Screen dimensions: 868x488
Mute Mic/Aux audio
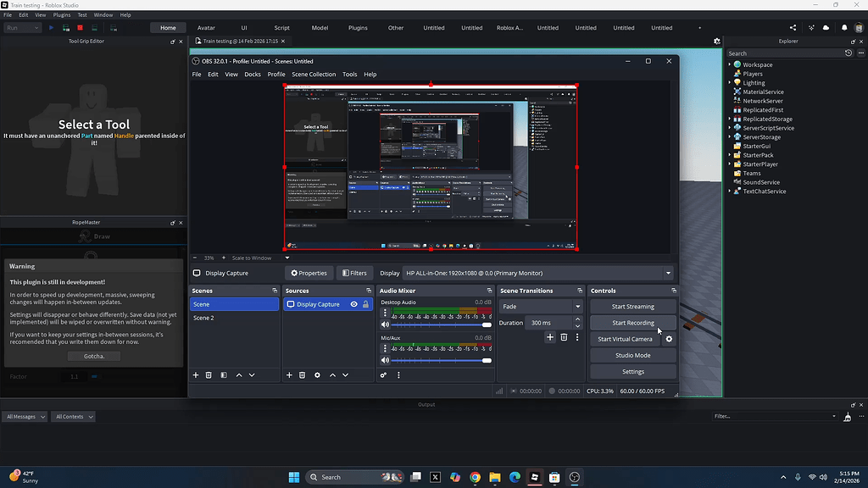[x=386, y=360]
